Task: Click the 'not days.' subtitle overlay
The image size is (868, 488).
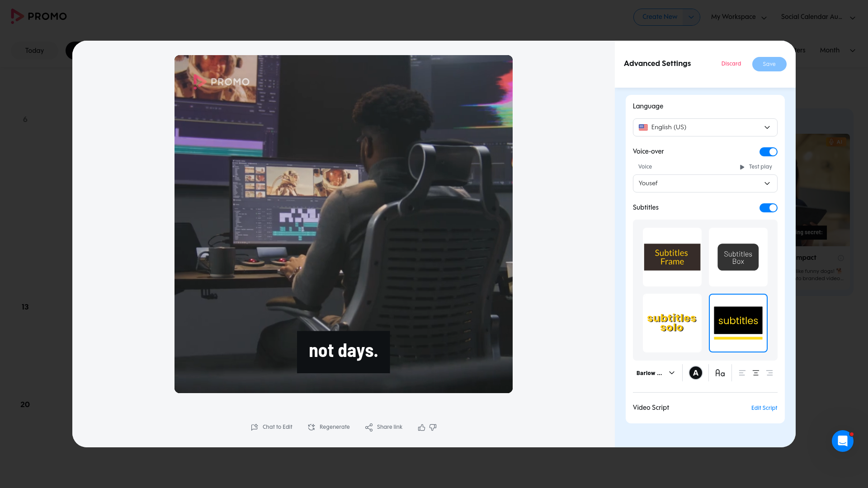Action: pyautogui.click(x=343, y=352)
